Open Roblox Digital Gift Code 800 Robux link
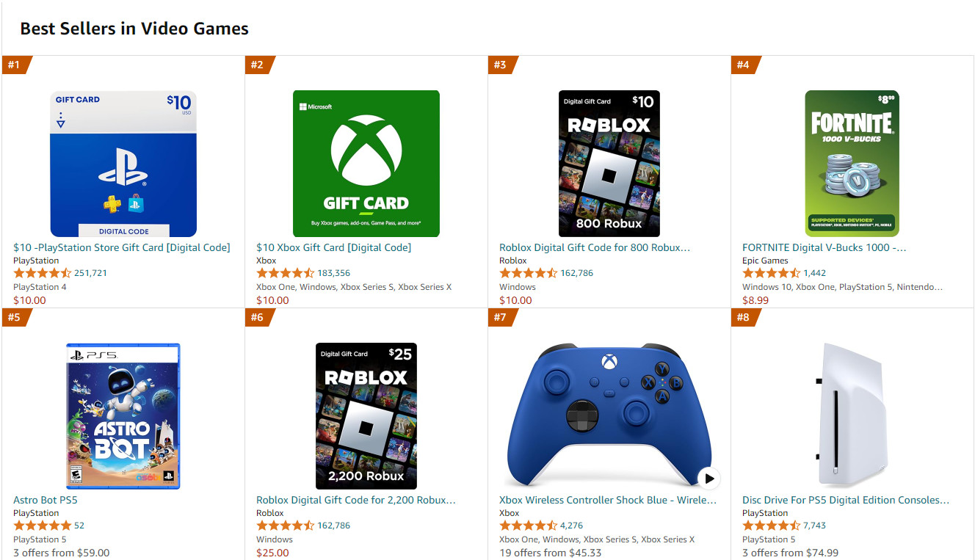 pos(594,247)
